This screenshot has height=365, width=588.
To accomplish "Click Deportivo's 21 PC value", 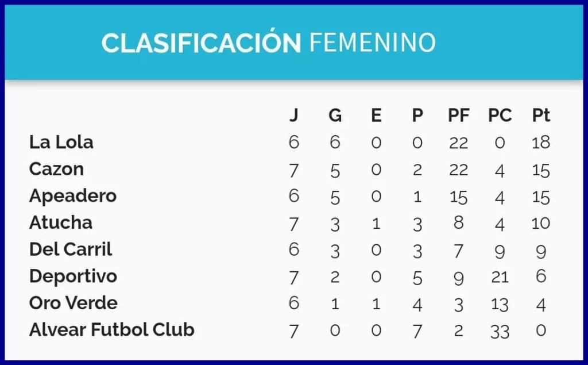I will tap(500, 277).
